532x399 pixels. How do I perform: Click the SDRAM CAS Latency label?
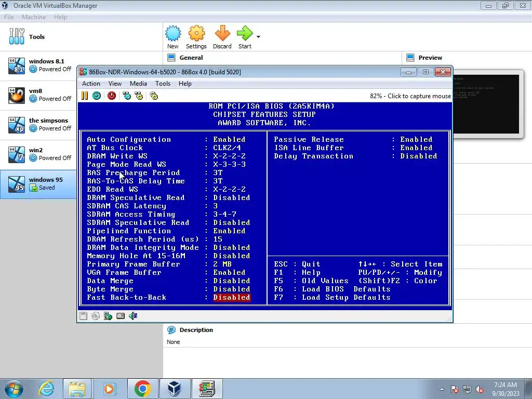pyautogui.click(x=127, y=206)
